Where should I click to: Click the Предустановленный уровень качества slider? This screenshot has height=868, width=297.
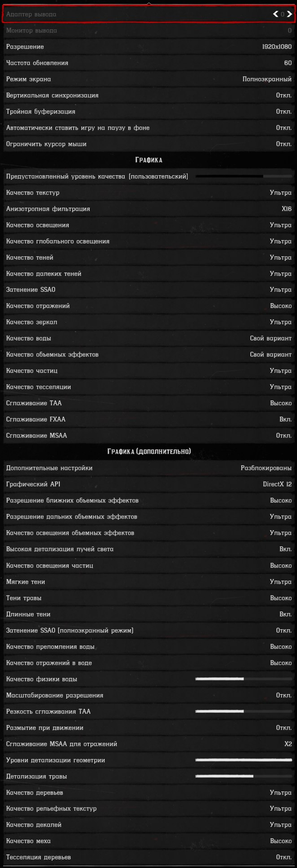coord(243,177)
